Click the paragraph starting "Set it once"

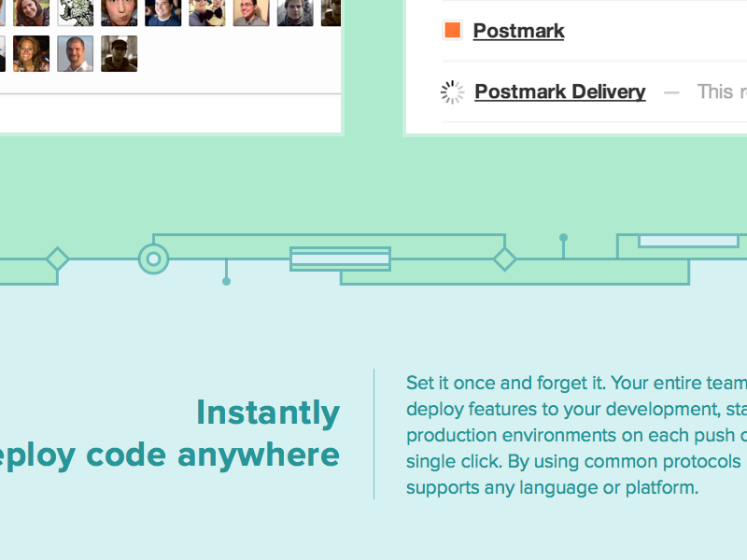pos(574,435)
